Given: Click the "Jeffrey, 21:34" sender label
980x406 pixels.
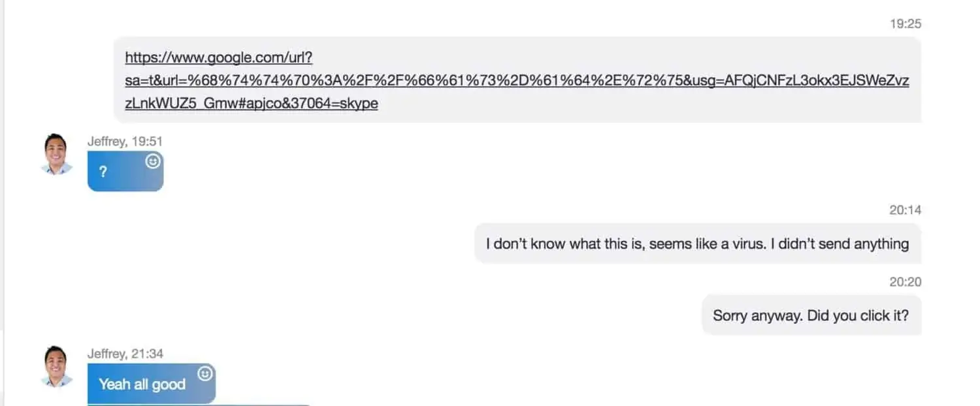Looking at the screenshot, I should coord(125,354).
